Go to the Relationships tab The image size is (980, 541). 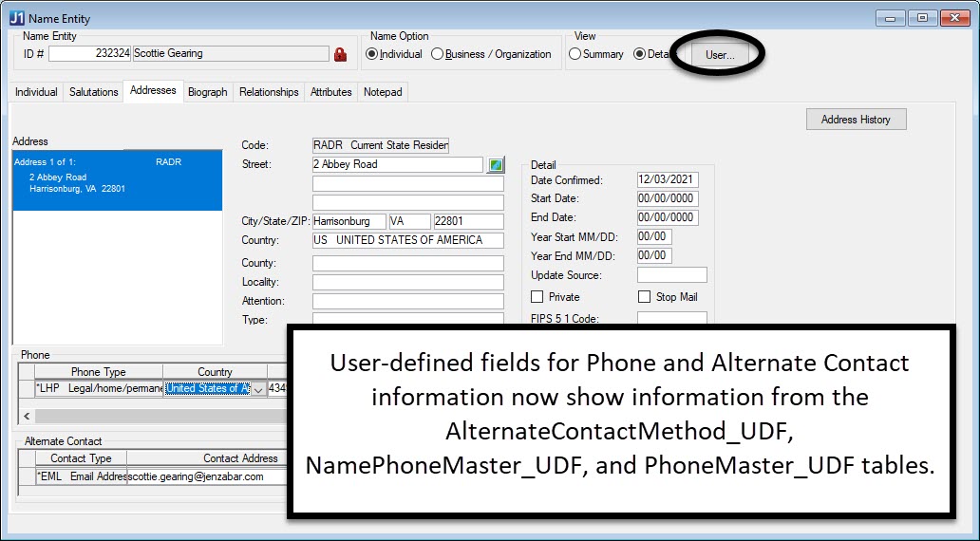(269, 92)
